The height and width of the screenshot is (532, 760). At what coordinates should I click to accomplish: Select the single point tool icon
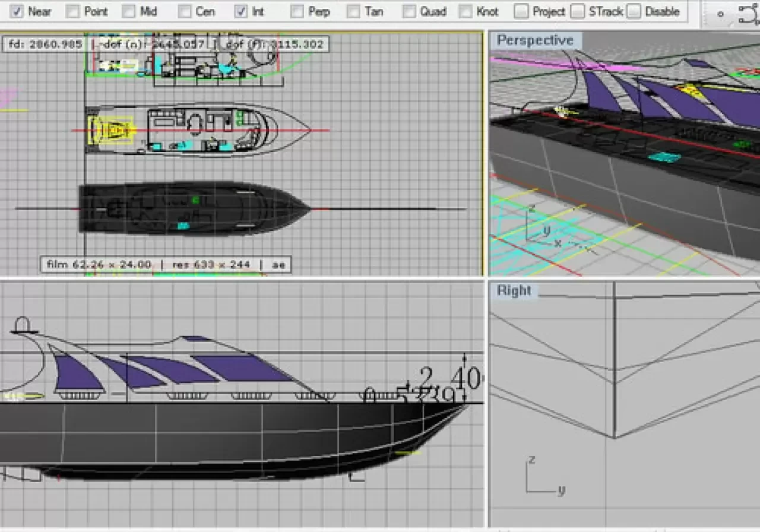pos(721,14)
